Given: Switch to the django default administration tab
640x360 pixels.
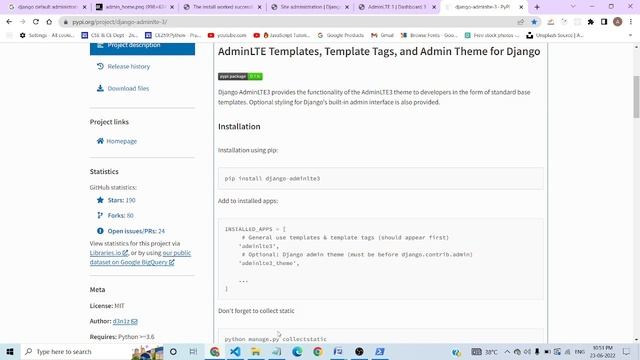Looking at the screenshot, I should [48, 7].
